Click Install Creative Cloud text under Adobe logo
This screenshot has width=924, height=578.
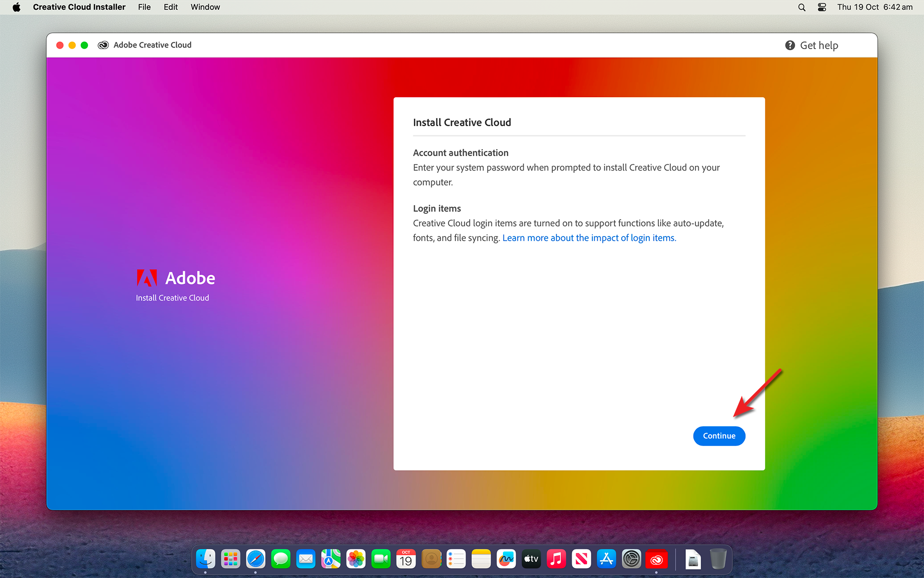coord(172,298)
